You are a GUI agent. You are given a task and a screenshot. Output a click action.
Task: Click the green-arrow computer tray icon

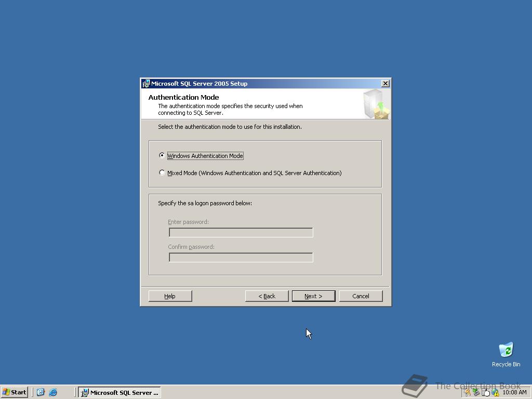pos(476,393)
